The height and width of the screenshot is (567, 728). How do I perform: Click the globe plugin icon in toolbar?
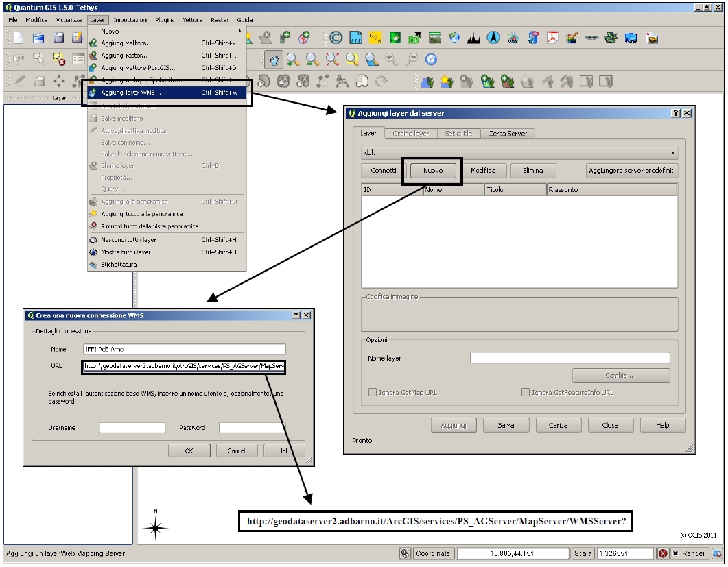point(454,38)
